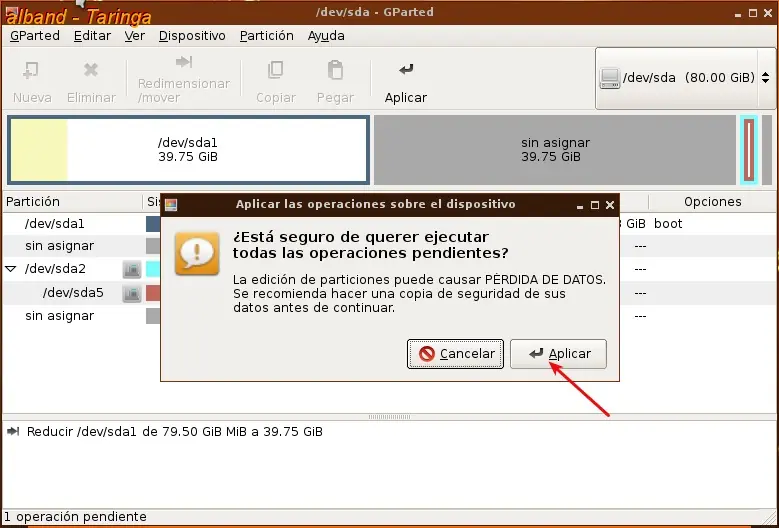Click the blue filesystem color square for /dev/sda1

tap(153, 224)
